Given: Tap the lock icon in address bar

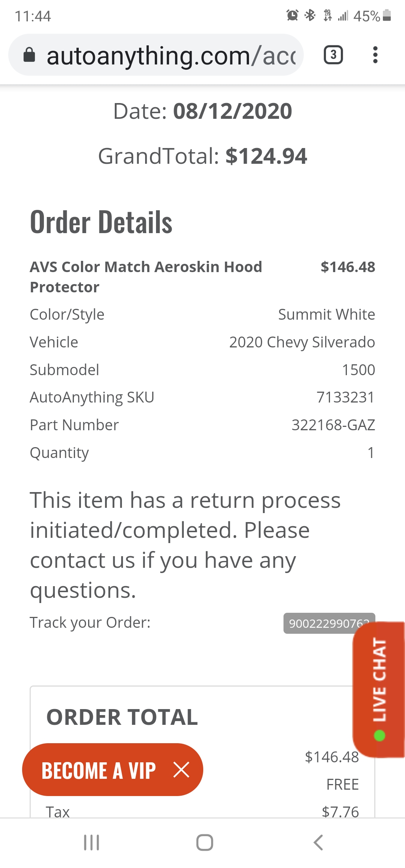Looking at the screenshot, I should [x=29, y=55].
